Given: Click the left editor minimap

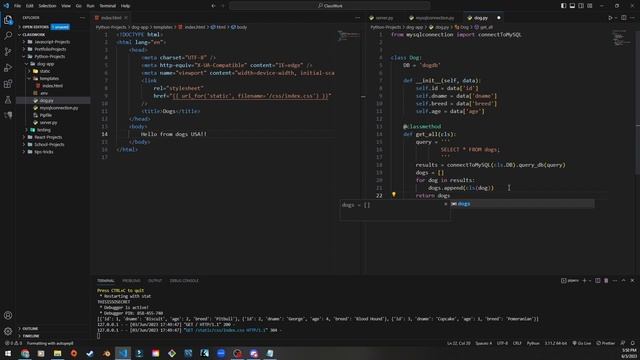Looking at the screenshot, I should [x=348, y=35].
